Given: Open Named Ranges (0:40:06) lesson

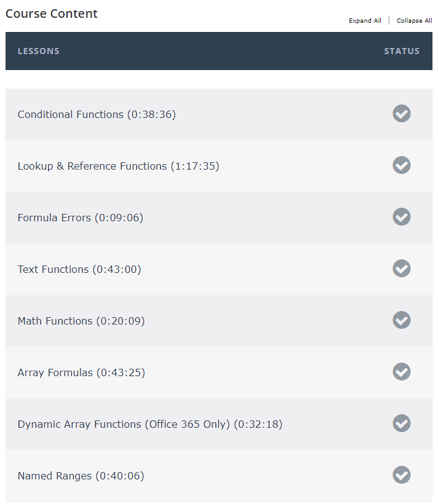Looking at the screenshot, I should [81, 476].
